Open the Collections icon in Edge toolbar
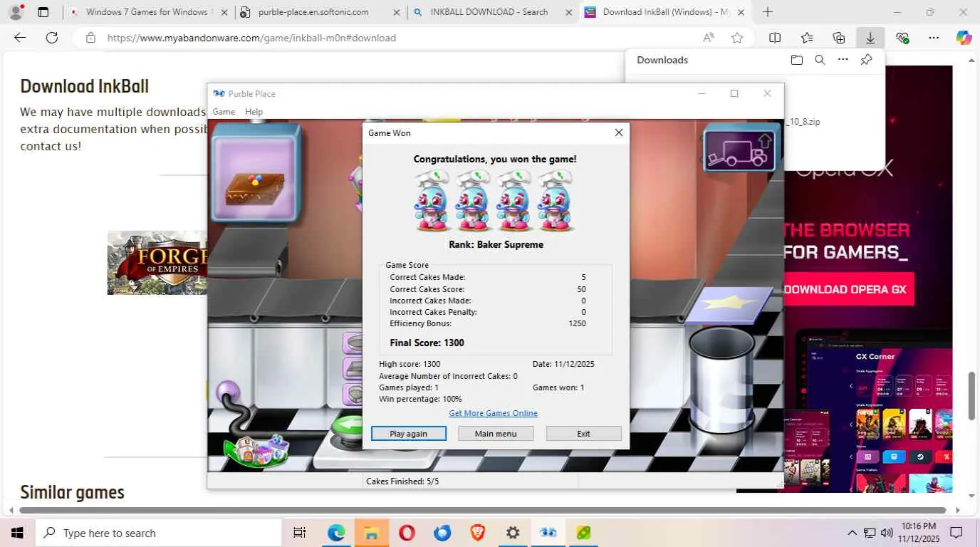The height and width of the screenshot is (547, 980). coord(839,38)
